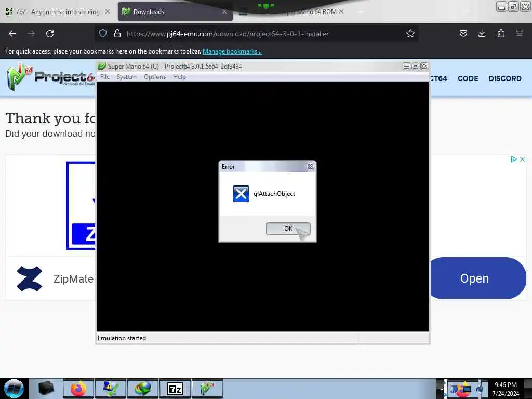Open the Save to Pocket icon
The height and width of the screenshot is (399, 532).
463,33
